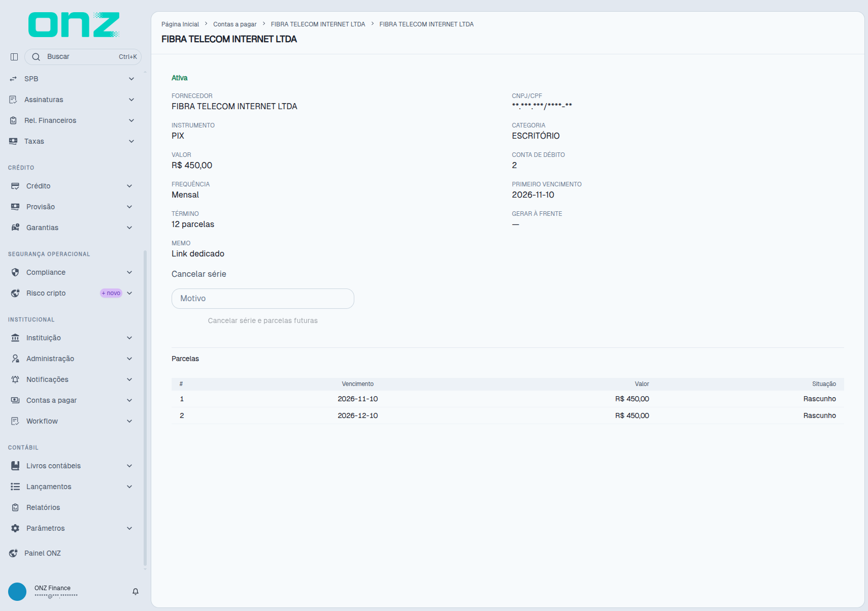Open the notification bell beside ONZ Finance
Image resolution: width=868 pixels, height=611 pixels.
(x=136, y=592)
